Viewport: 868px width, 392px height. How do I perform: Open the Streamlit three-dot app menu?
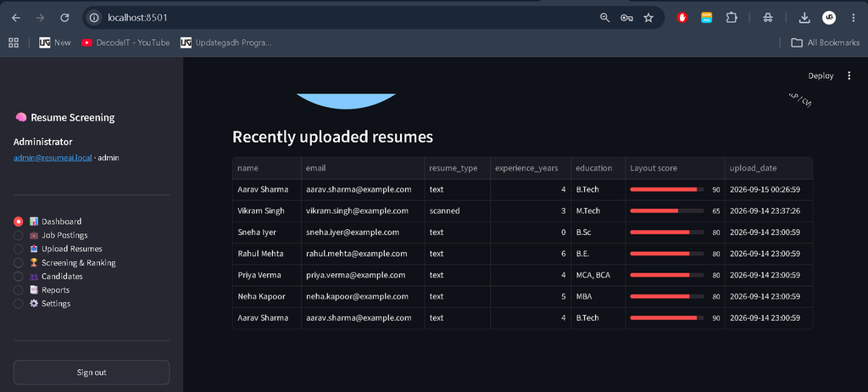point(849,76)
